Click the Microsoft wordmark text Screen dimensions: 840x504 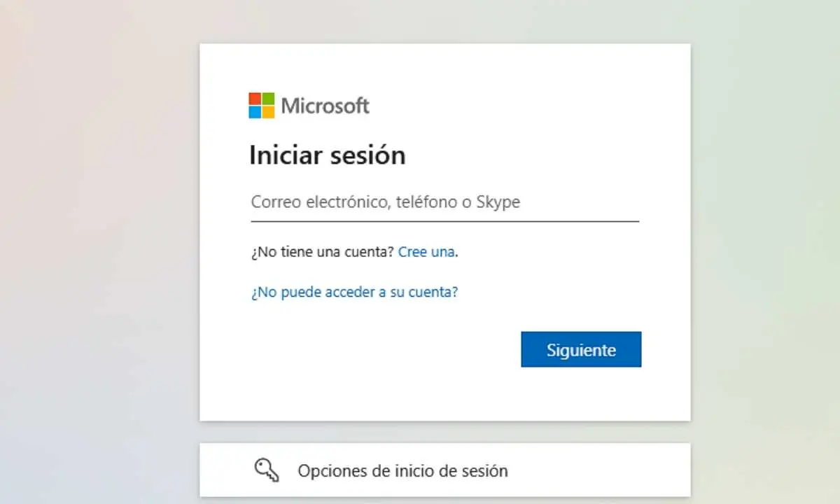[325, 105]
